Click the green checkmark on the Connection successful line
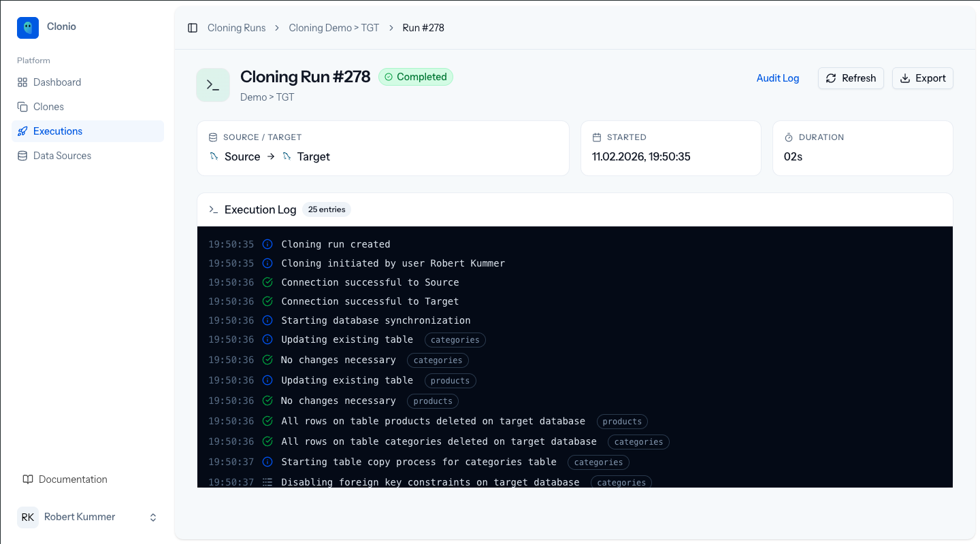This screenshot has width=980, height=544. coord(267,282)
